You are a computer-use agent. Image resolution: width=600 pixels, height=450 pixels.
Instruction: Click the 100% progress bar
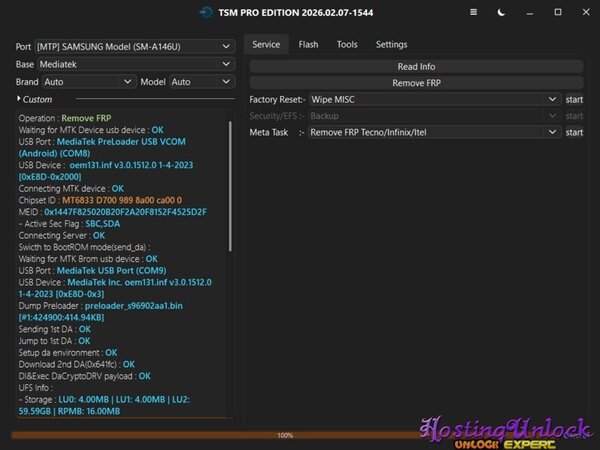(285, 435)
